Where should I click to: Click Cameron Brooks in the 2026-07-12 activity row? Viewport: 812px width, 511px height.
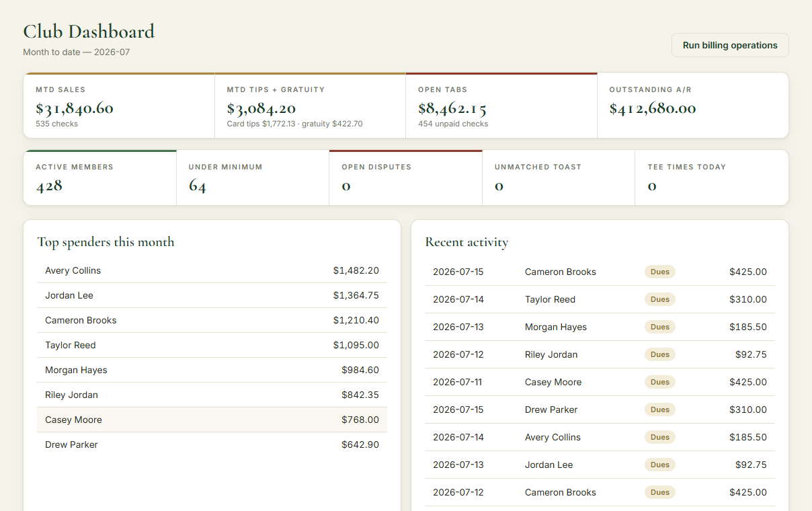[561, 492]
